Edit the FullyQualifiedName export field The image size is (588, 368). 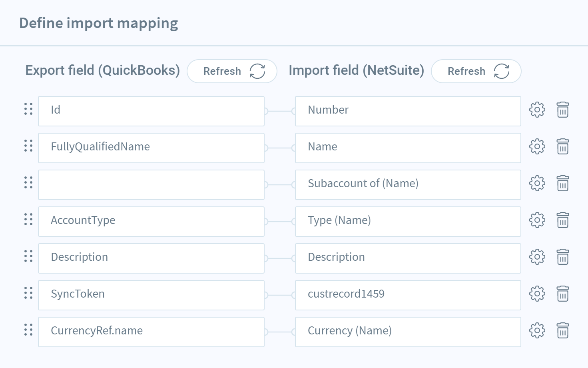[x=151, y=148]
